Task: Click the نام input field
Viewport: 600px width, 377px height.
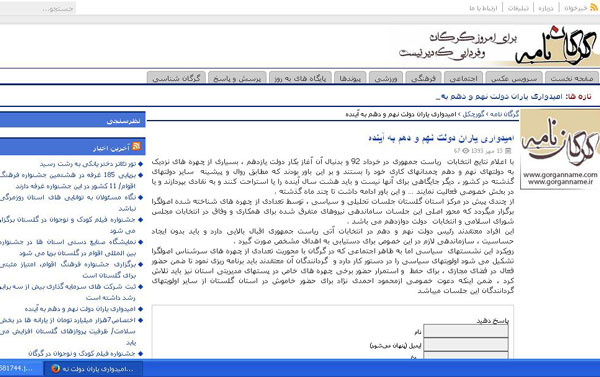Action: [x=466, y=331]
